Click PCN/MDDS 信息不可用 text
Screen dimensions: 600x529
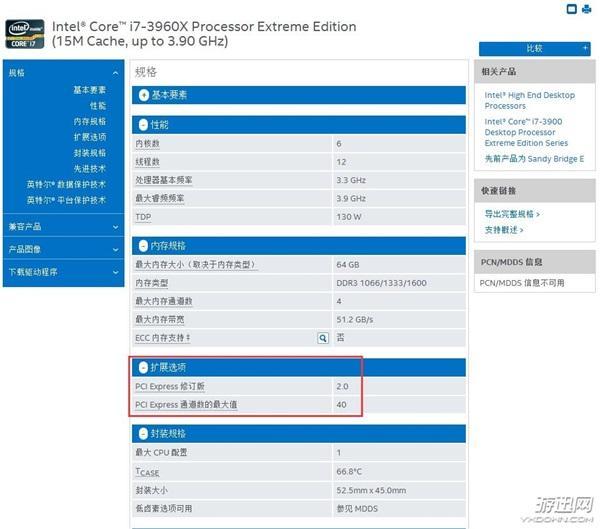(x=522, y=283)
